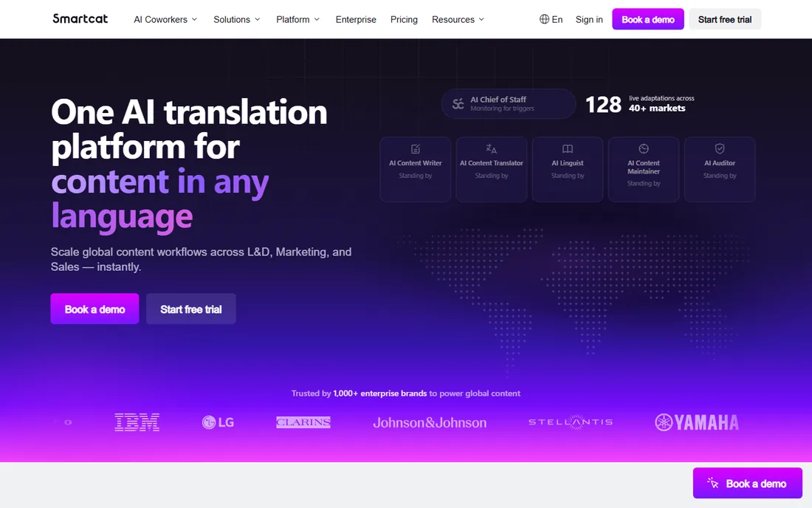The image size is (812, 508).
Task: Click the '1,000+ enterprise brands' text
Action: 380,393
